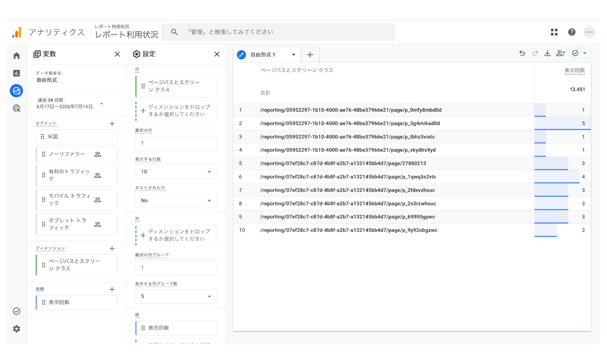Viewport: 607px width, 364px height.
Task: Click row 4 path ending p_vkydlrs9yd
Action: [x=348, y=150]
